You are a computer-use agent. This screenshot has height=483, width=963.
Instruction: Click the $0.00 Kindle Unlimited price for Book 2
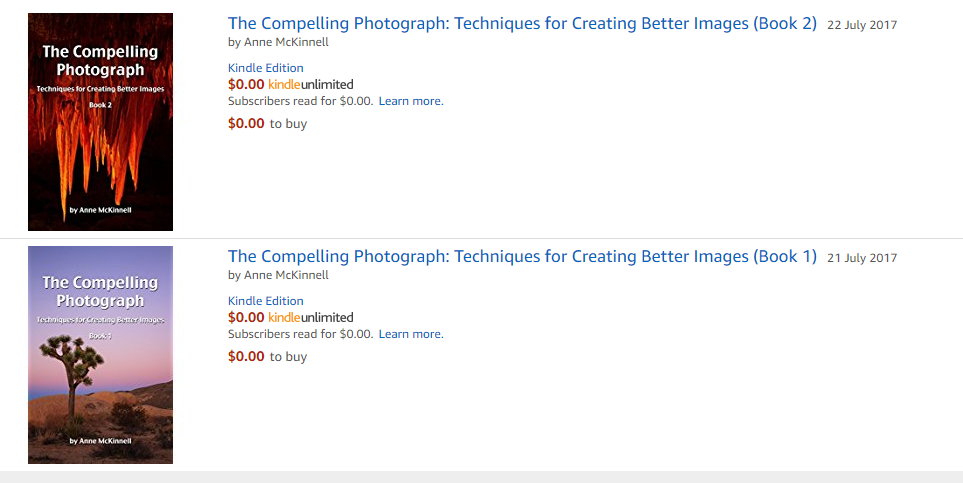246,84
